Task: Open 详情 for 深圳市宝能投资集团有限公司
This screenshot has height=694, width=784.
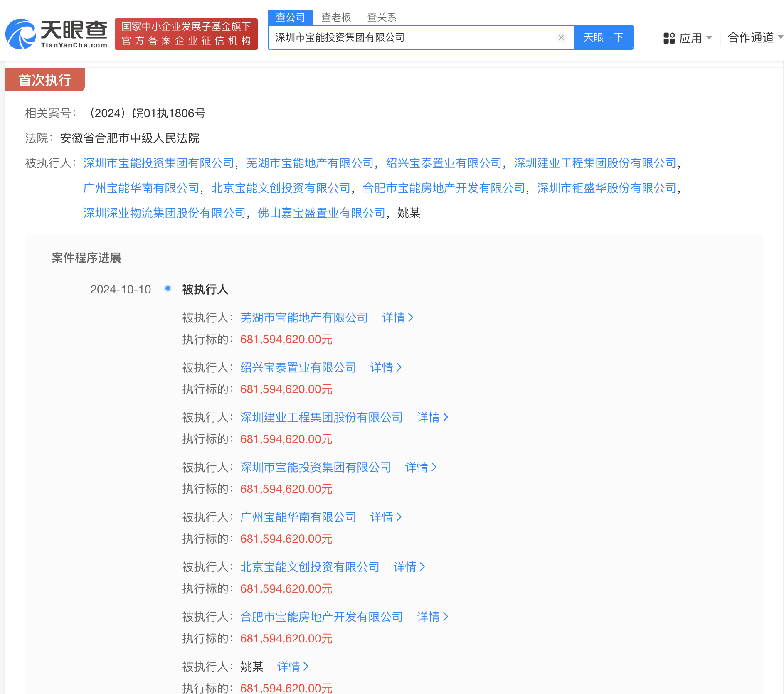Action: (421, 468)
